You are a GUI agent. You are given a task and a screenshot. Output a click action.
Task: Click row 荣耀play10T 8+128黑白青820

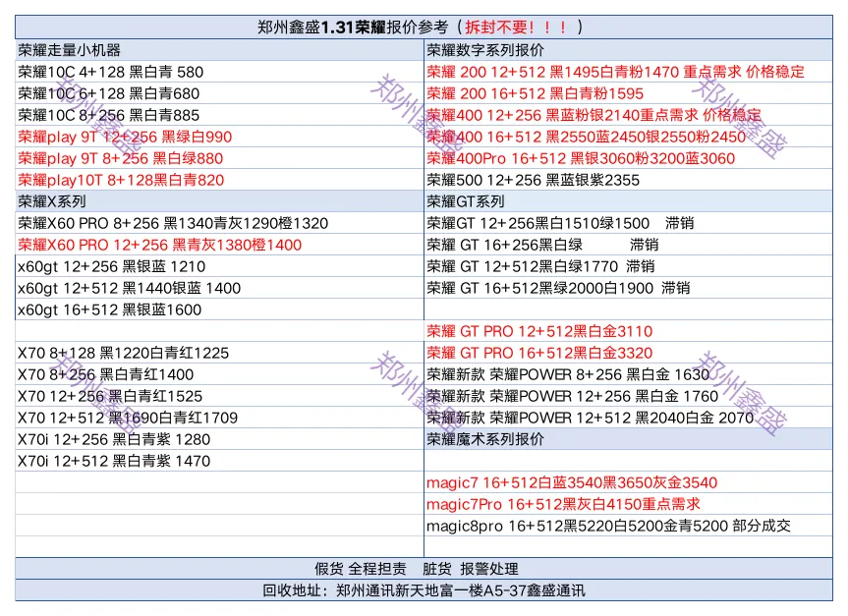pyautogui.click(x=219, y=180)
